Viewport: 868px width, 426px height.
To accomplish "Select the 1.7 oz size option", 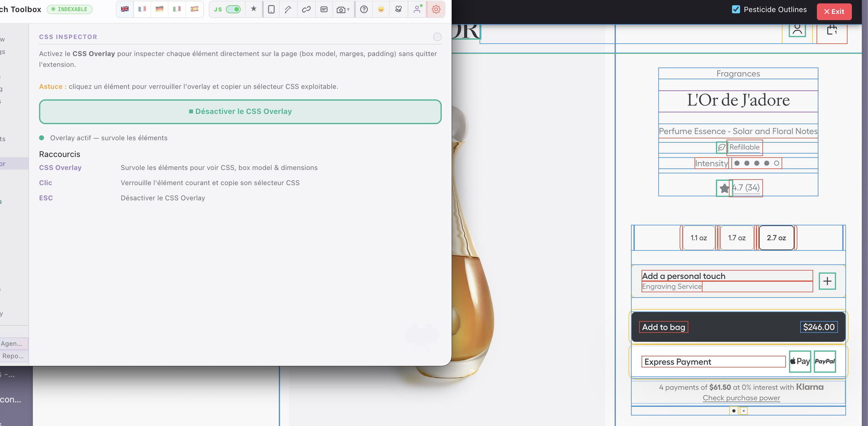I will [737, 238].
